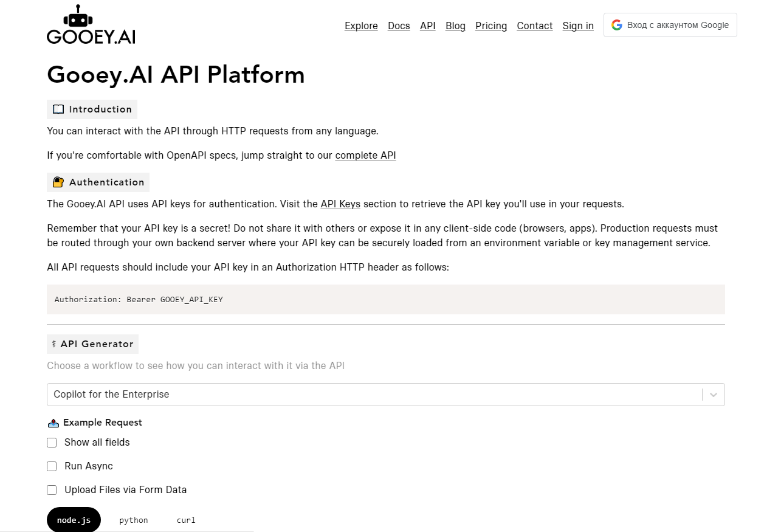Click the Google logo icon

pos(617,25)
